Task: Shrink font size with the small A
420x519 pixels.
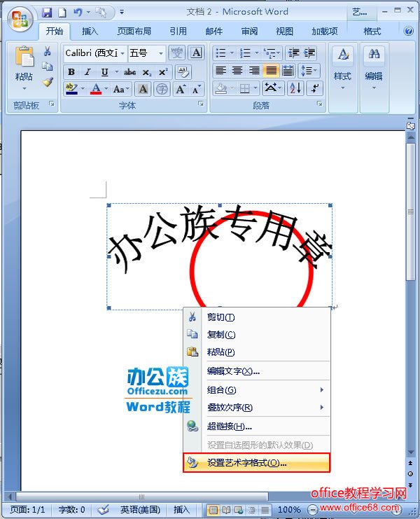Action: (x=196, y=89)
